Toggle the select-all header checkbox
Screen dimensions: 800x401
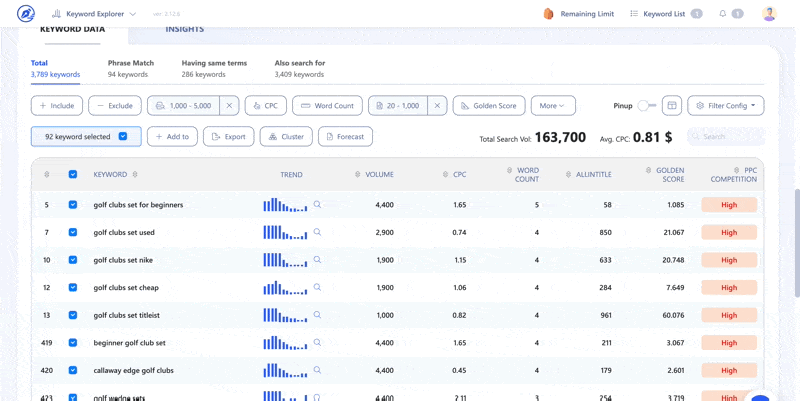pos(73,174)
